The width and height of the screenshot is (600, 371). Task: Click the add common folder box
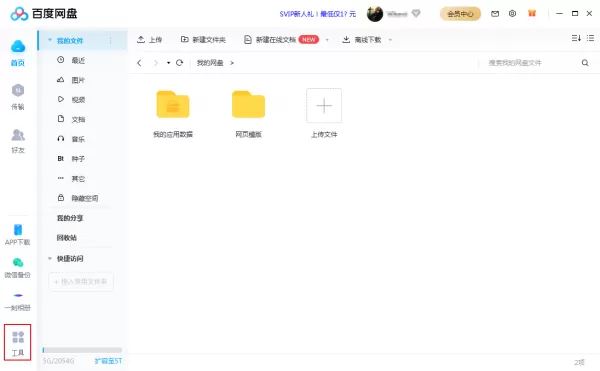[x=81, y=282]
